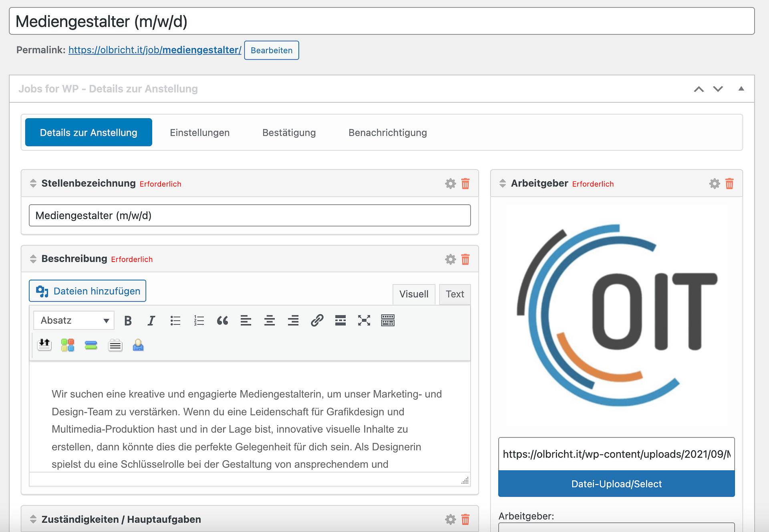The height and width of the screenshot is (532, 769).
Task: Move Jobs for WP metabox down
Action: [718, 89]
